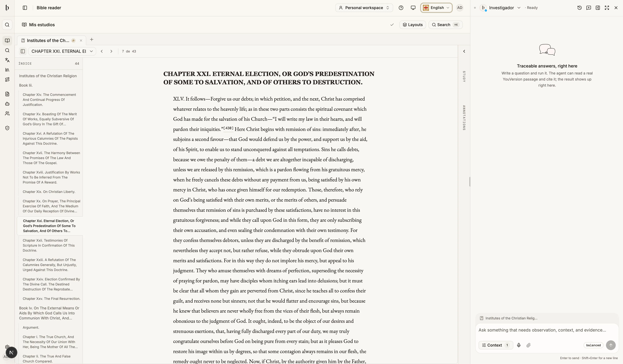
Task: Click the checkmark saved-status icon near Layouts
Action: coord(392,25)
